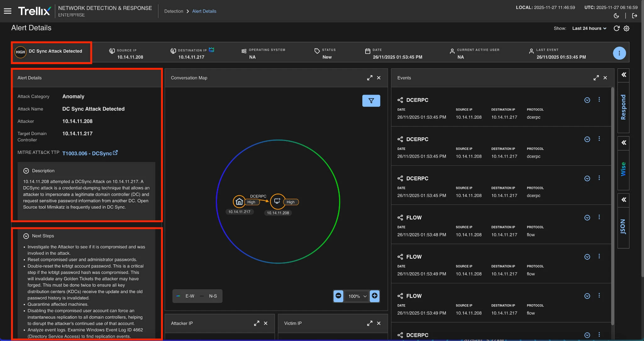The image size is (644, 341).
Task: Enable dark mode with the moon icon
Action: 616,15
